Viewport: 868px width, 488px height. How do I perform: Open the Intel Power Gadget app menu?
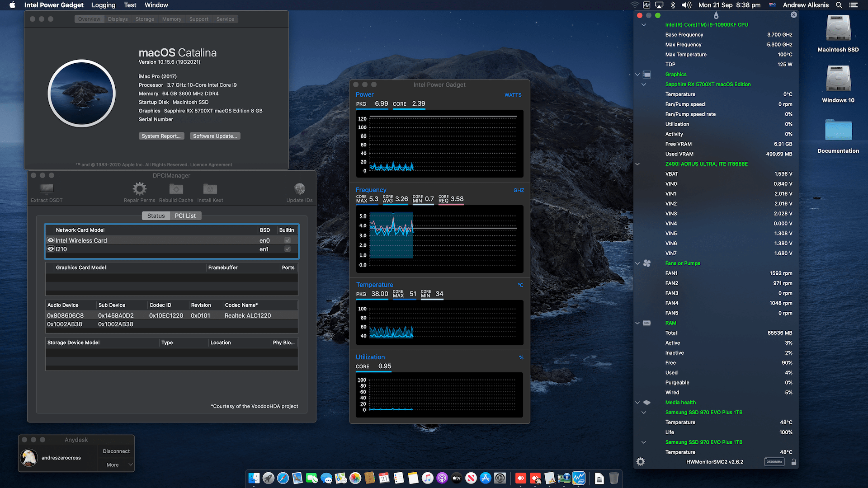coord(54,5)
